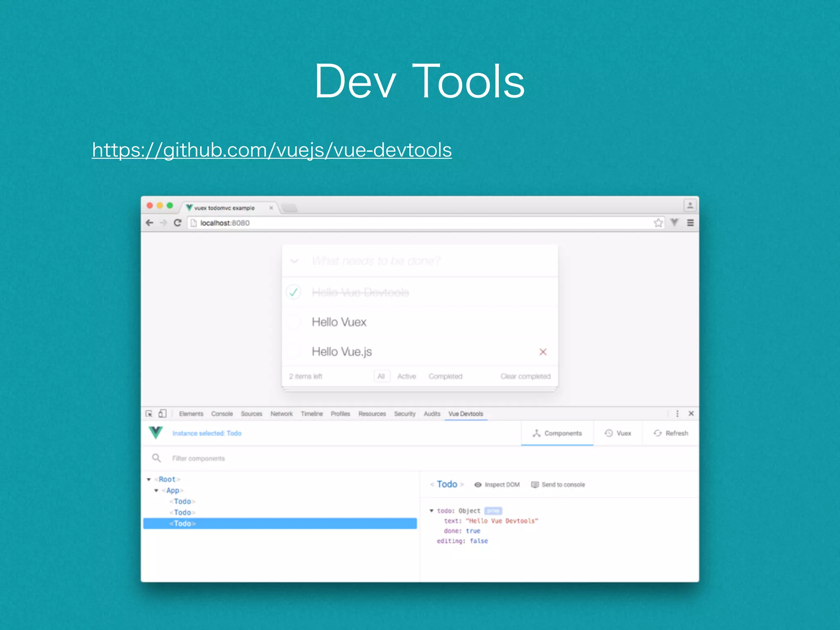The image size is (840, 630).
Task: Open the Console devtools tab
Action: coord(222,414)
